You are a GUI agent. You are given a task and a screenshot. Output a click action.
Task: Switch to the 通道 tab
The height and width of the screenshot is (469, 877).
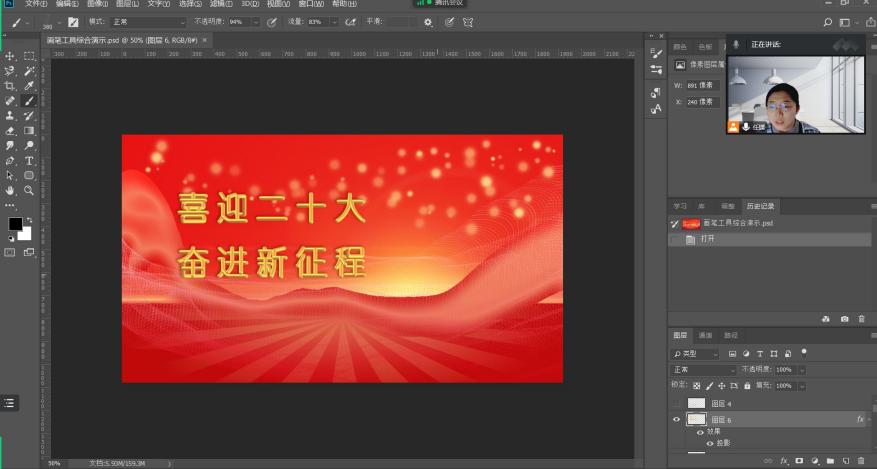tap(706, 335)
